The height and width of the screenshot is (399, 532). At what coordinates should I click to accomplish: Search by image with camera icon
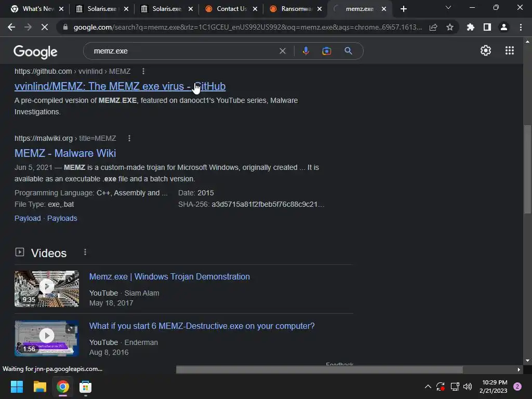pyautogui.click(x=326, y=51)
